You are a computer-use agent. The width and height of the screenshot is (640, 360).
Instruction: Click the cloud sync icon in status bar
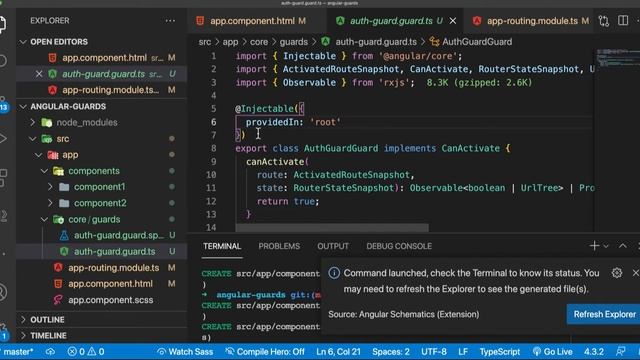click(x=50, y=351)
